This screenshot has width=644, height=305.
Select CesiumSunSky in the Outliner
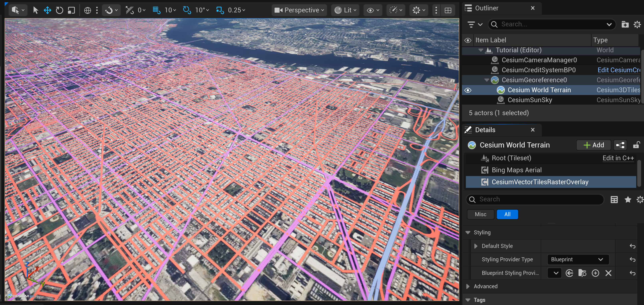click(530, 100)
